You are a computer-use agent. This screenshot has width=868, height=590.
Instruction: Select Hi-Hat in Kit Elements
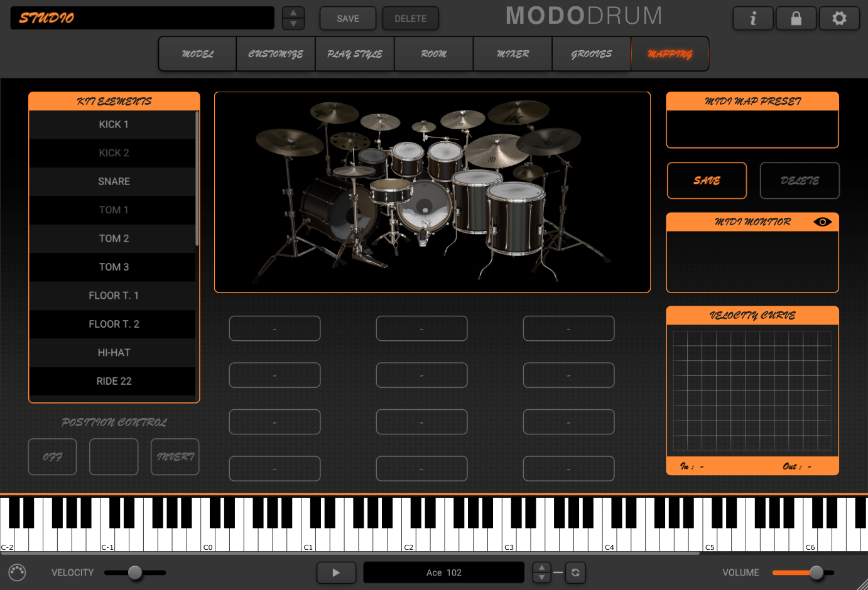click(113, 353)
